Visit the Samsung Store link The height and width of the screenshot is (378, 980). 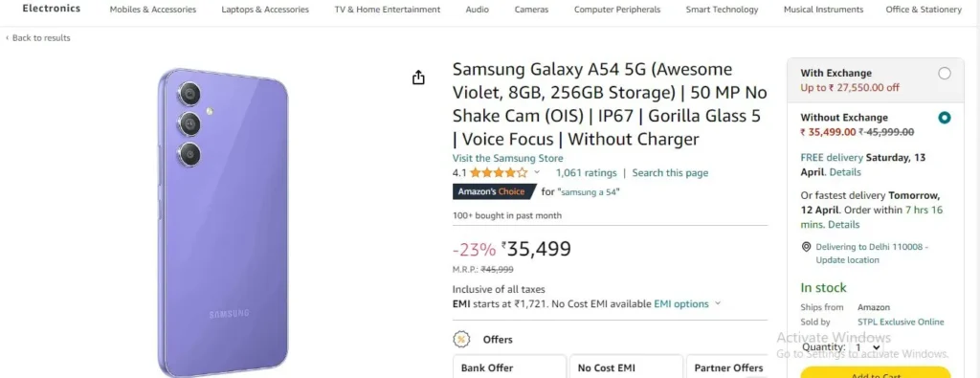tap(507, 158)
